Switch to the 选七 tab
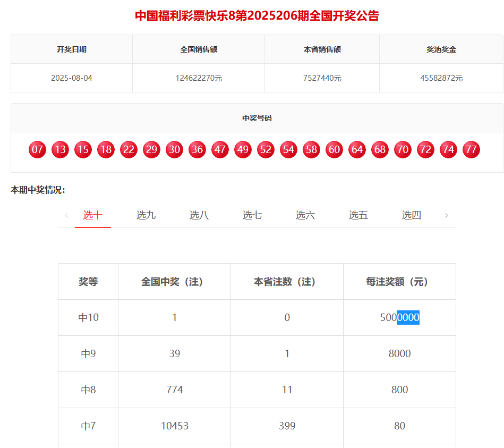The width and height of the screenshot is (504, 448). (x=252, y=215)
